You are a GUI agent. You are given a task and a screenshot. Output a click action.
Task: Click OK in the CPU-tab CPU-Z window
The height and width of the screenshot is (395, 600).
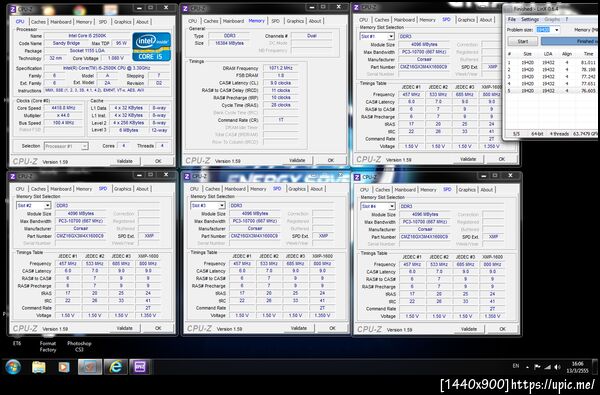[158, 161]
